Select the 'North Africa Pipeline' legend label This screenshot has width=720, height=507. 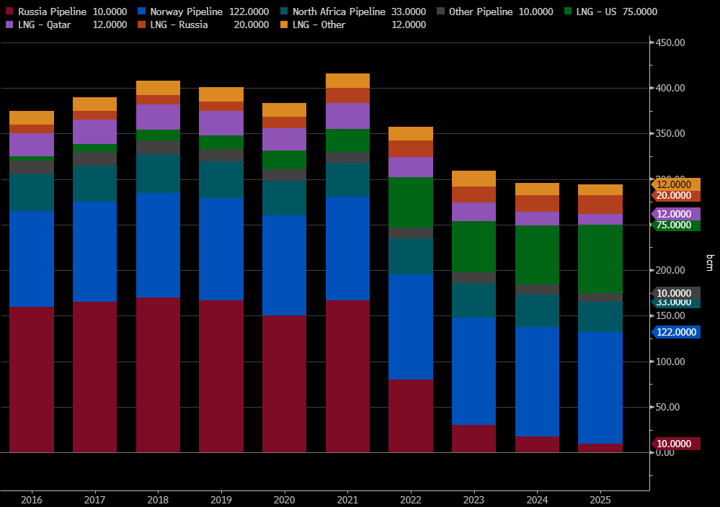pos(338,12)
